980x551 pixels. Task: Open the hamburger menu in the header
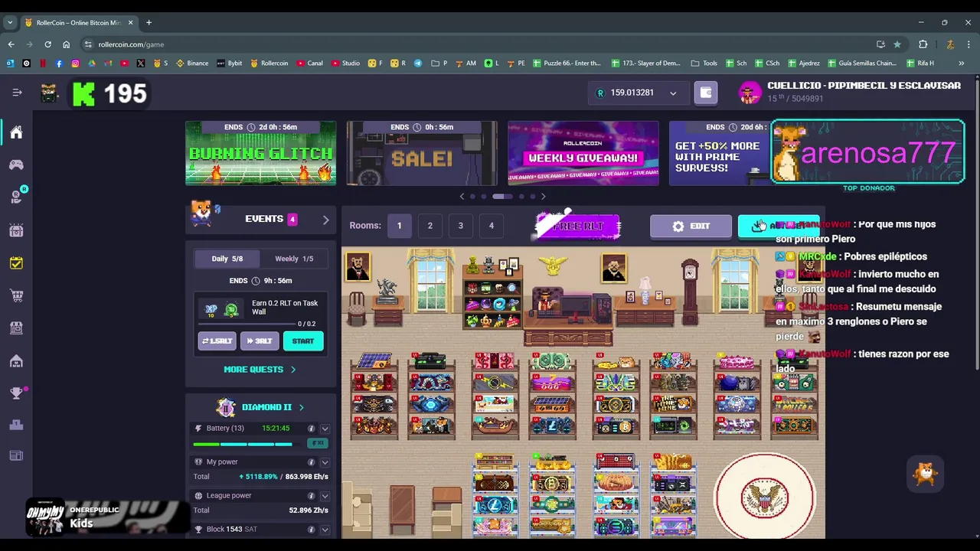pyautogui.click(x=17, y=93)
